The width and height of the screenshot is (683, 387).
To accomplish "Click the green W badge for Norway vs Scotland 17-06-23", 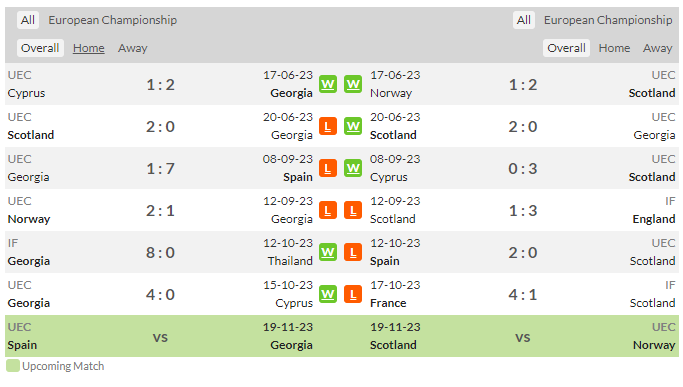I will (353, 84).
